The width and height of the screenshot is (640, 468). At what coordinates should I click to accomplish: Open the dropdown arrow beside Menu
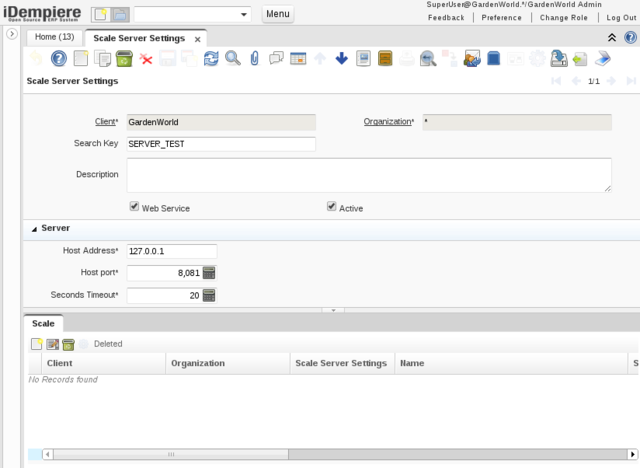point(245,15)
